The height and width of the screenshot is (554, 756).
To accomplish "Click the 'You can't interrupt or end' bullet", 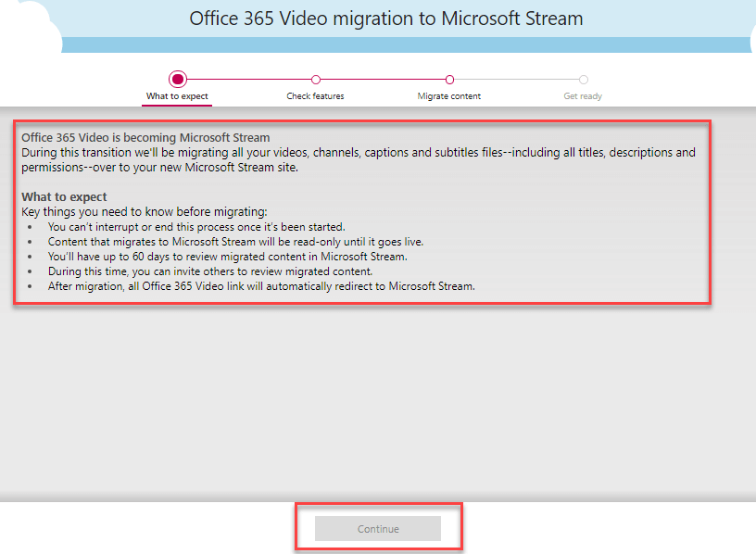I will point(196,227).
